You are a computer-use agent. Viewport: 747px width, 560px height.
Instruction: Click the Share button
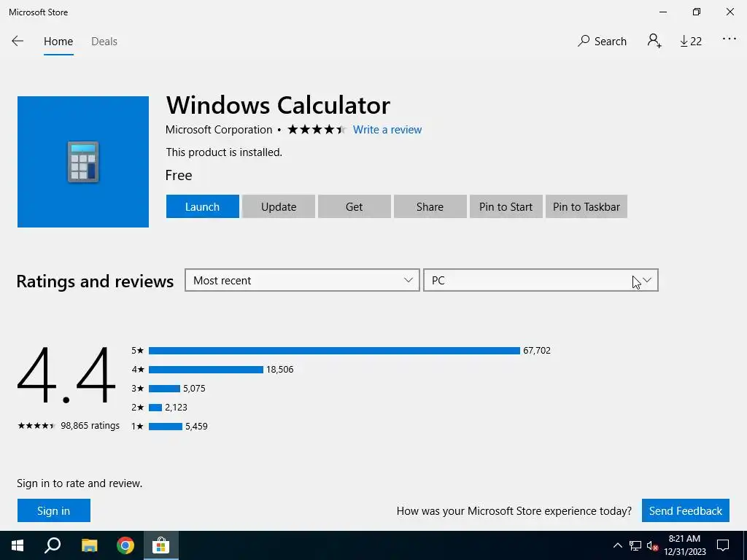pos(430,206)
